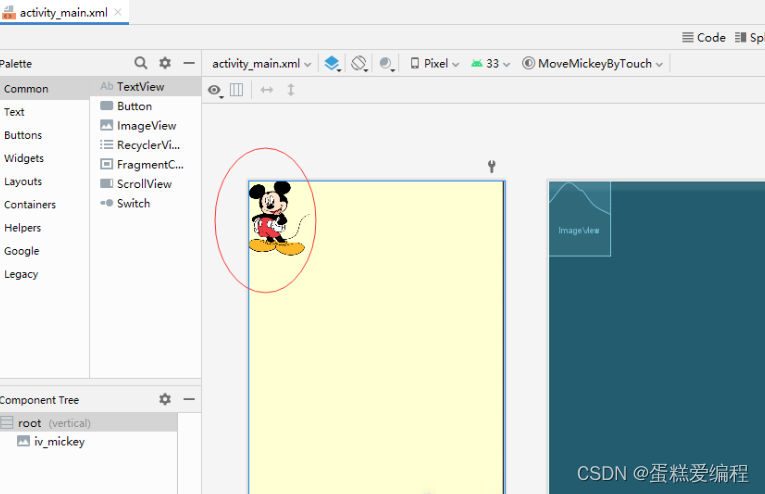765x494 pixels.
Task: Toggle night mode selector icon
Action: (x=386, y=63)
